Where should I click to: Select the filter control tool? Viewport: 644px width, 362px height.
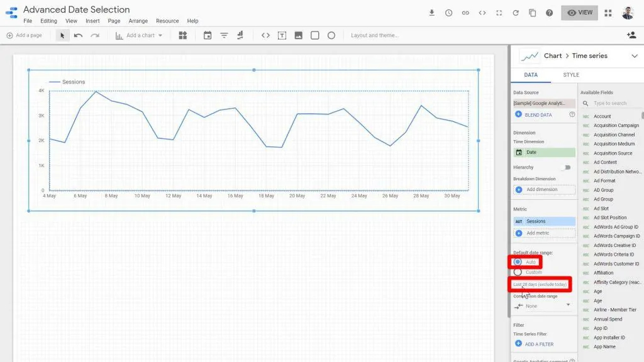click(x=224, y=35)
